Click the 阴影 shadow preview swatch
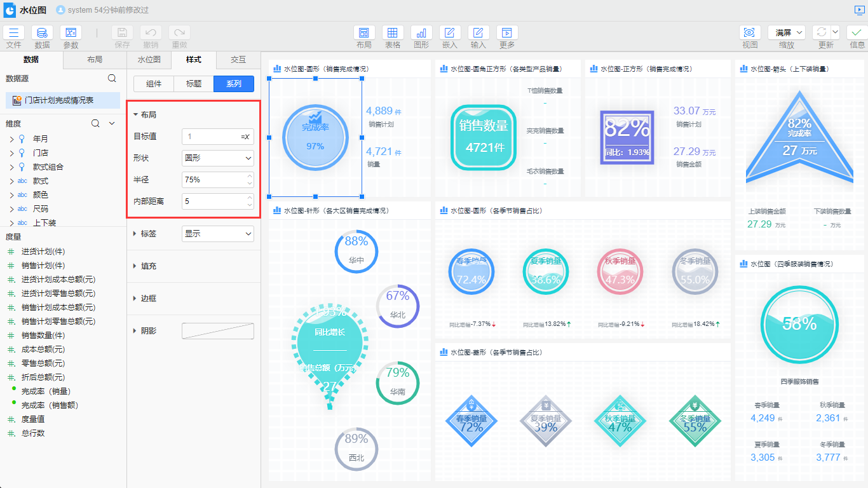Screen dimensions: 868x488 (217, 331)
